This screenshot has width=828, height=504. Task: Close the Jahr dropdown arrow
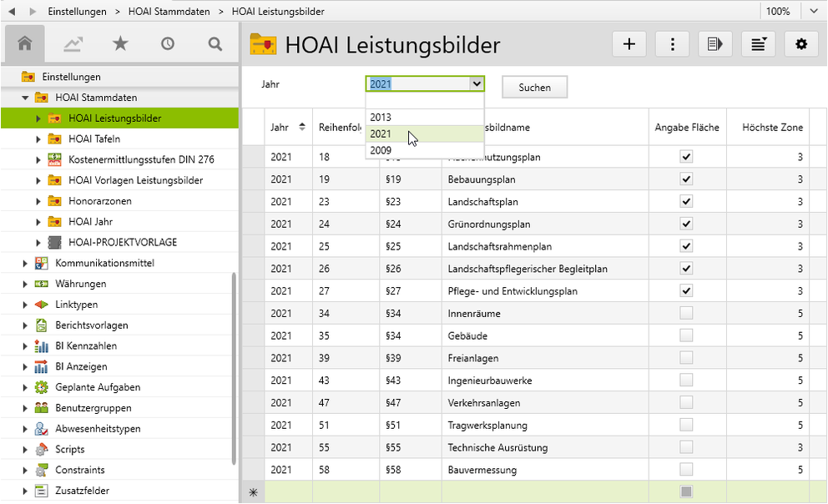477,84
